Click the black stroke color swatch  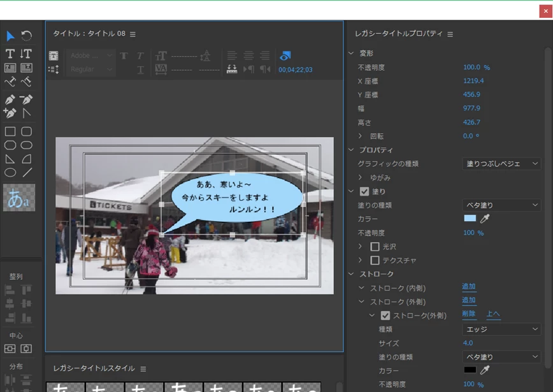coord(470,370)
